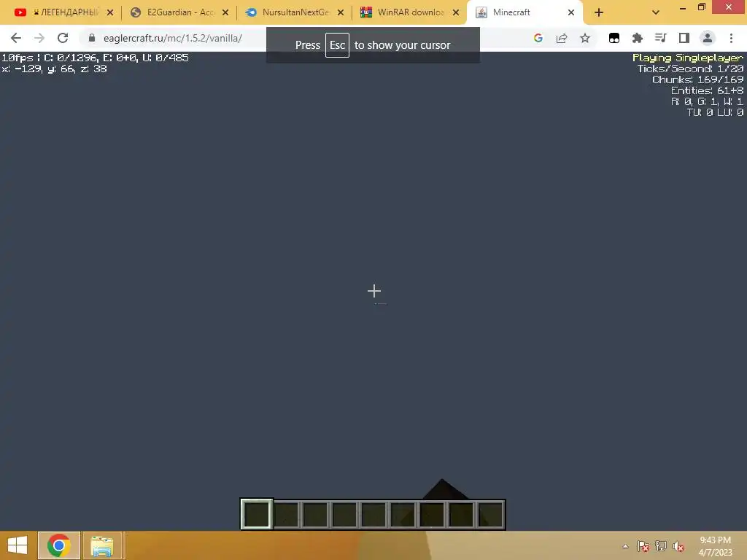This screenshot has height=560, width=747.
Task: Close the E2Guardian tab
Action: tap(225, 12)
